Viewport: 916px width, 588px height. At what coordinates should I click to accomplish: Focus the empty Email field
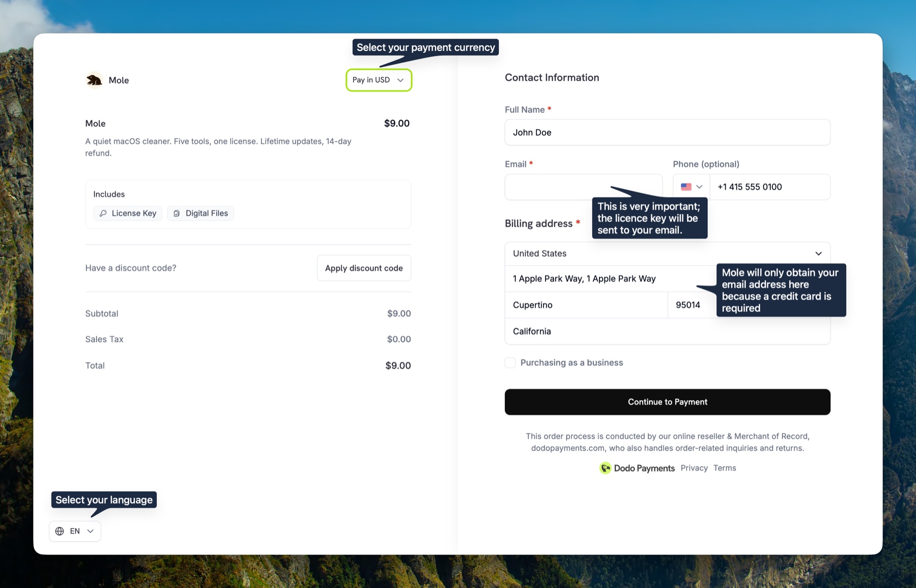coord(583,187)
